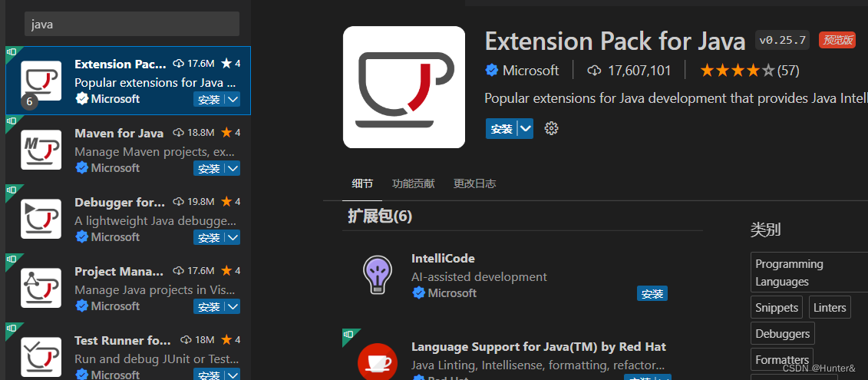Select the Programming Languages category
868x380 pixels.
[810, 273]
